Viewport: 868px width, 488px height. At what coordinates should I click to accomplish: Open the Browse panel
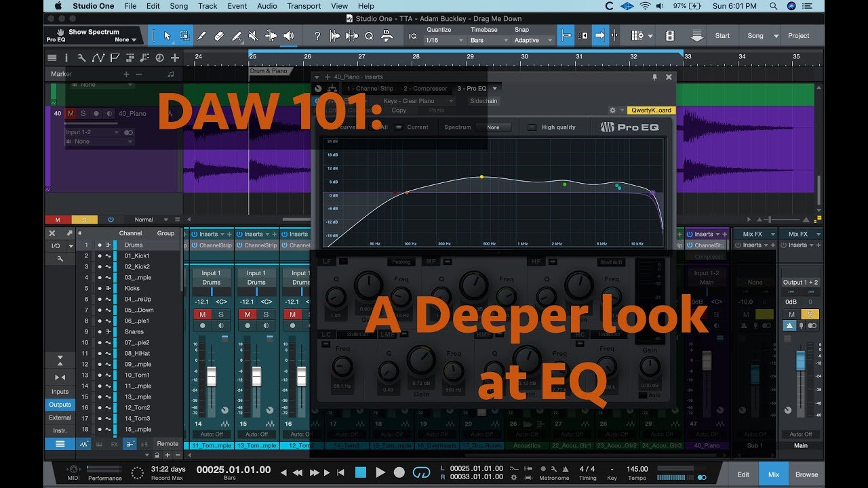point(807,474)
